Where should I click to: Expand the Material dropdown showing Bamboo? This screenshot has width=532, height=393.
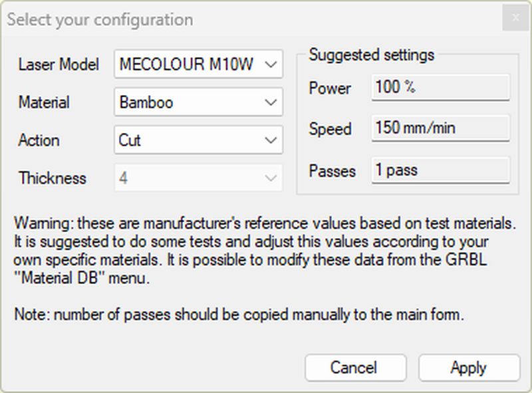tap(198, 102)
